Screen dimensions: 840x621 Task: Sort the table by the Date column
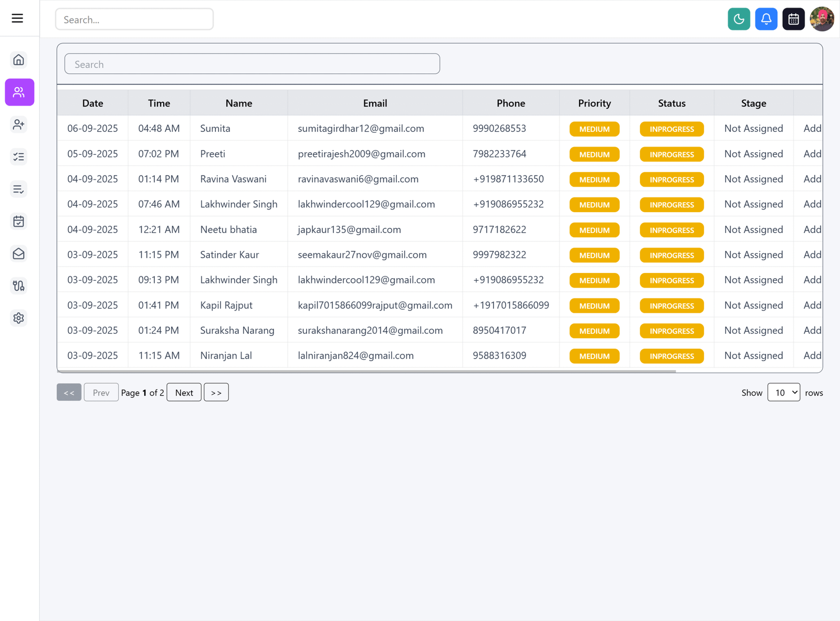tap(92, 103)
